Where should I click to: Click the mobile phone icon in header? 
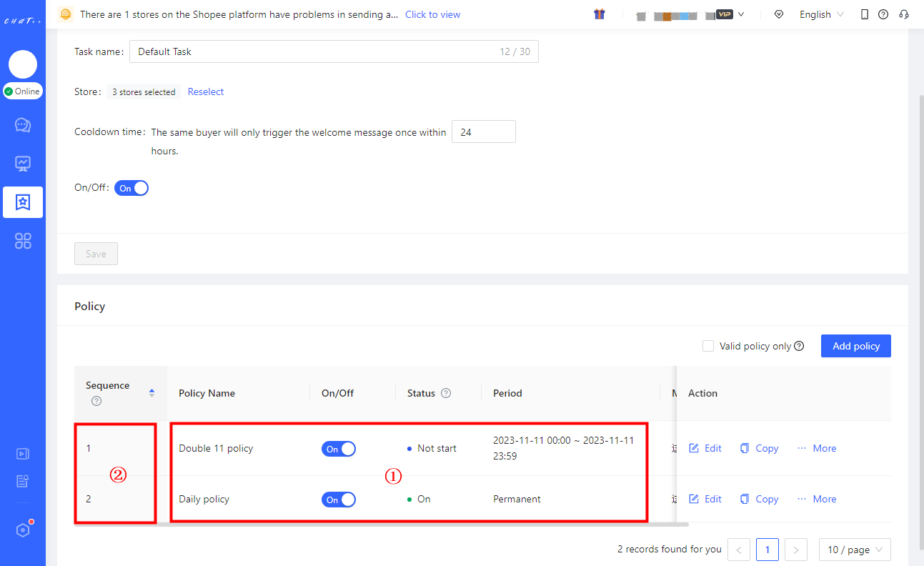[x=865, y=14]
